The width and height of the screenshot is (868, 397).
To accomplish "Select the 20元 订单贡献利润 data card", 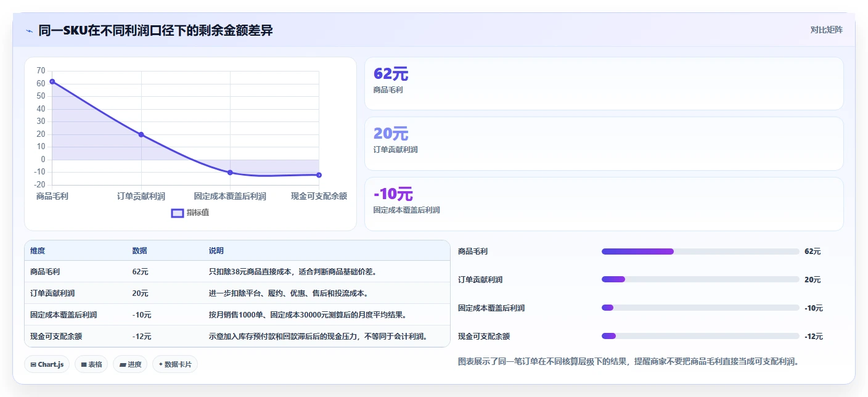I will coord(604,144).
